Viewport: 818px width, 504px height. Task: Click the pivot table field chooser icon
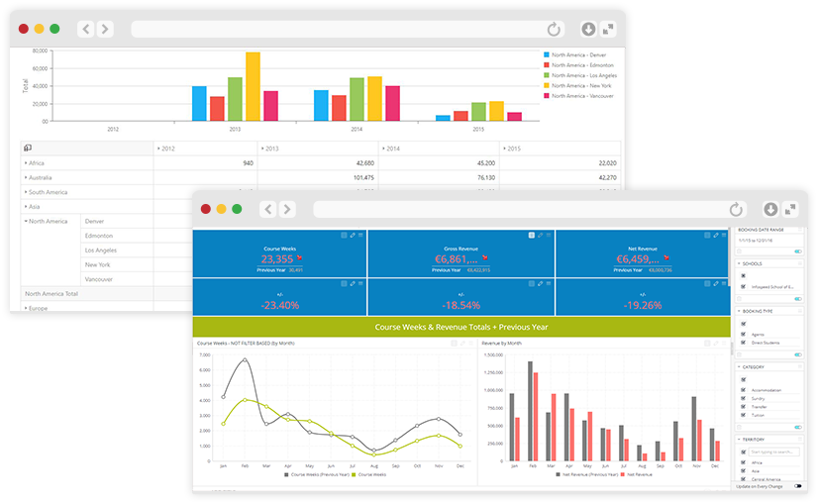tap(28, 148)
